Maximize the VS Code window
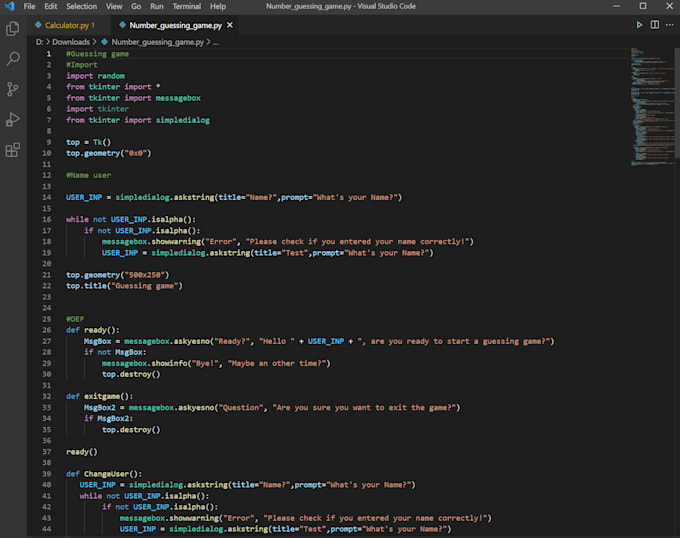This screenshot has width=680, height=538. click(x=643, y=6)
